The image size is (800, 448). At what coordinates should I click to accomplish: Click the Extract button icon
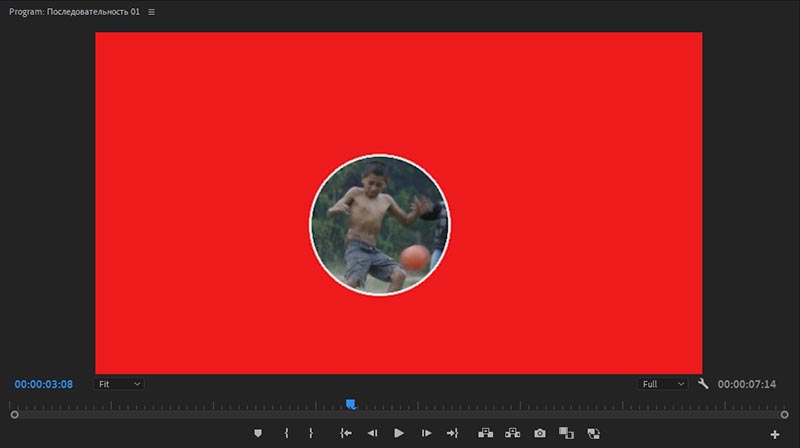513,433
